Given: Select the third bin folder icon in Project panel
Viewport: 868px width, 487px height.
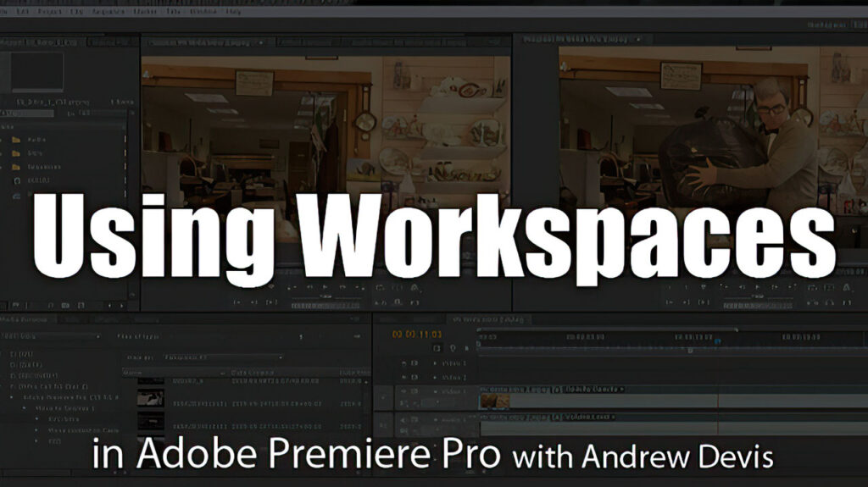Looking at the screenshot, I should (16, 167).
